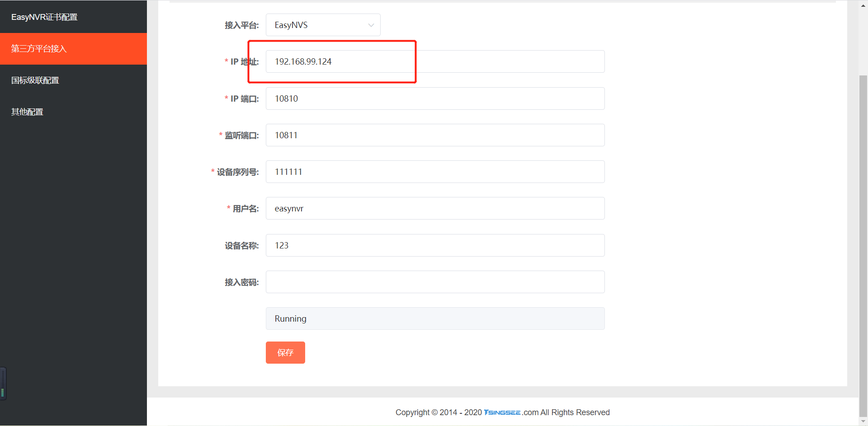Viewport: 868px width, 426px height.
Task: Click the IP 端口 field with 10810
Action: [435, 98]
